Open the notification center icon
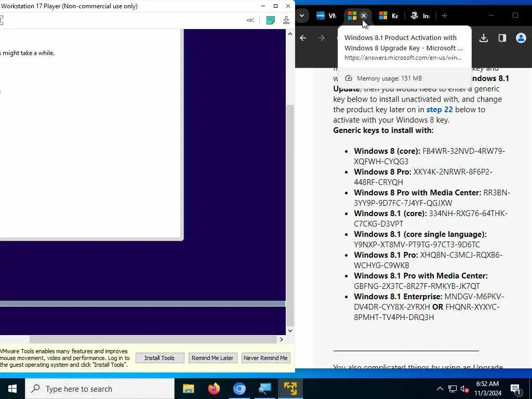Screen dimensions: 532x399 [x=516, y=389]
